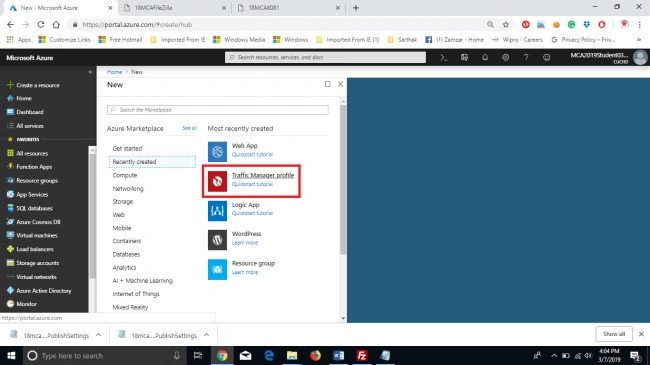The image size is (650, 365).
Task: Open first PublishSettings download menu arrow
Action: point(98,335)
